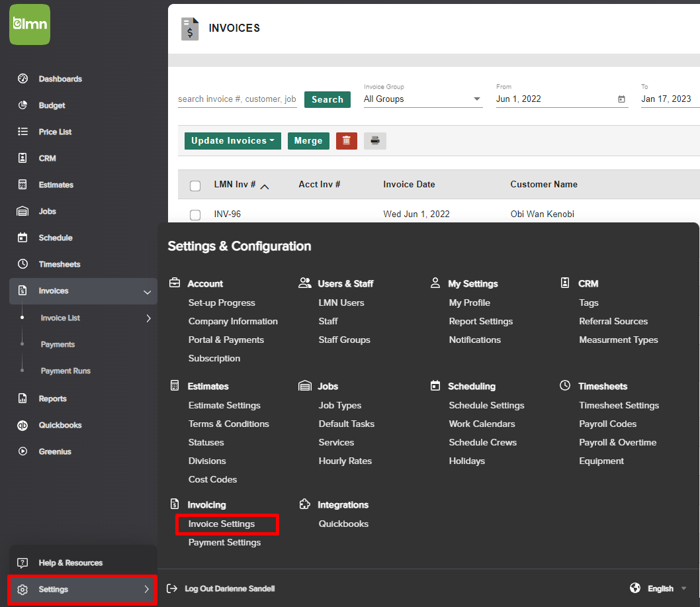Click the print icon button
This screenshot has width=700, height=607.
tap(375, 141)
